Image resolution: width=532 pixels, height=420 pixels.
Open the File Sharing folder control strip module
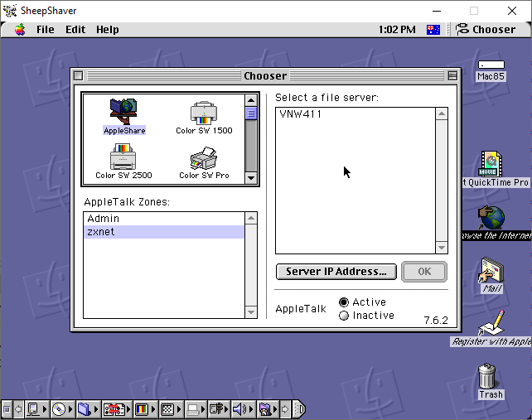[x=88, y=409]
